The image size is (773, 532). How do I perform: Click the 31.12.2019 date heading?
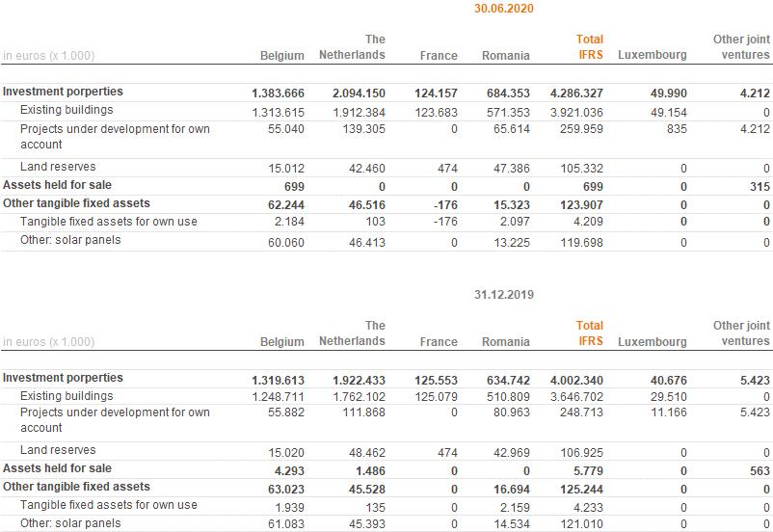coord(503,294)
